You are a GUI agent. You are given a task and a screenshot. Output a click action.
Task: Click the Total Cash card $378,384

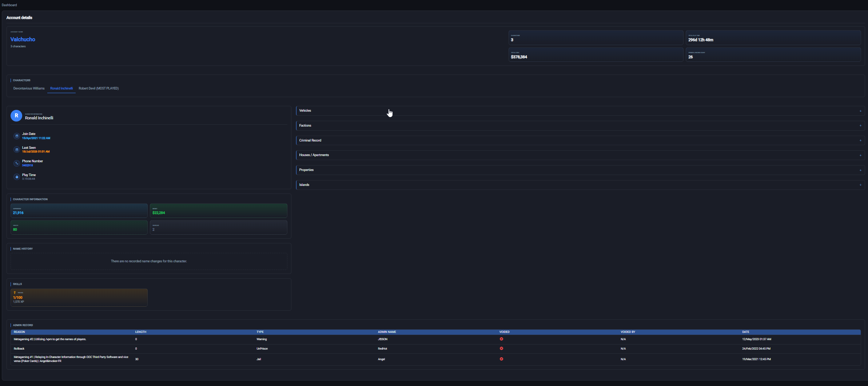tap(596, 55)
